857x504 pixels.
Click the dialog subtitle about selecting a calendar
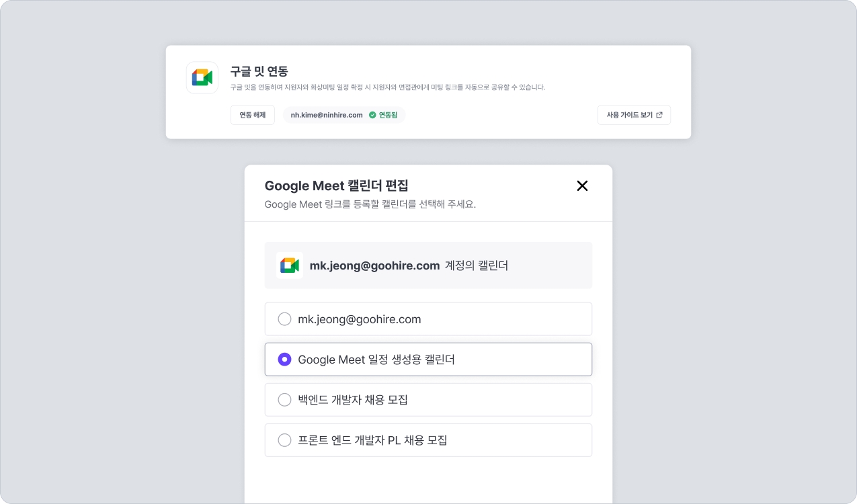(370, 204)
